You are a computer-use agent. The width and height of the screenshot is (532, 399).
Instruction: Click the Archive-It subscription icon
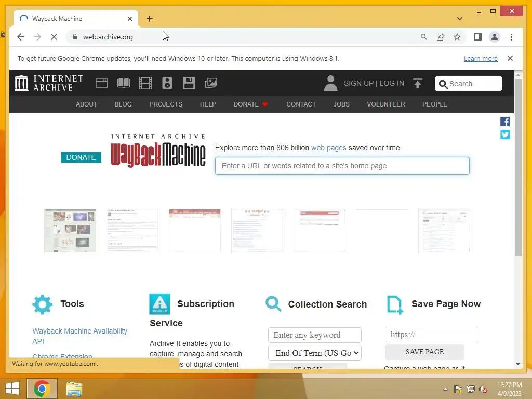[159, 304]
